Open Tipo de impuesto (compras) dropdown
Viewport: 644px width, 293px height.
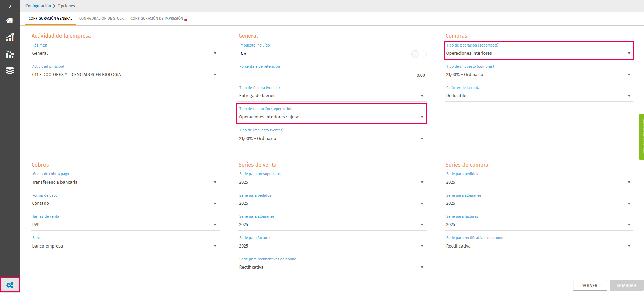pos(539,75)
